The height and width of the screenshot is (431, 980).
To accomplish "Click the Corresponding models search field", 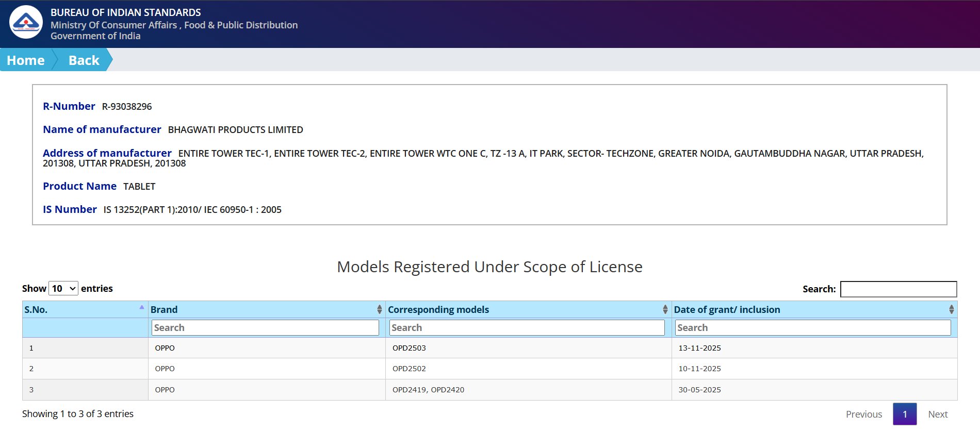I will pos(527,328).
